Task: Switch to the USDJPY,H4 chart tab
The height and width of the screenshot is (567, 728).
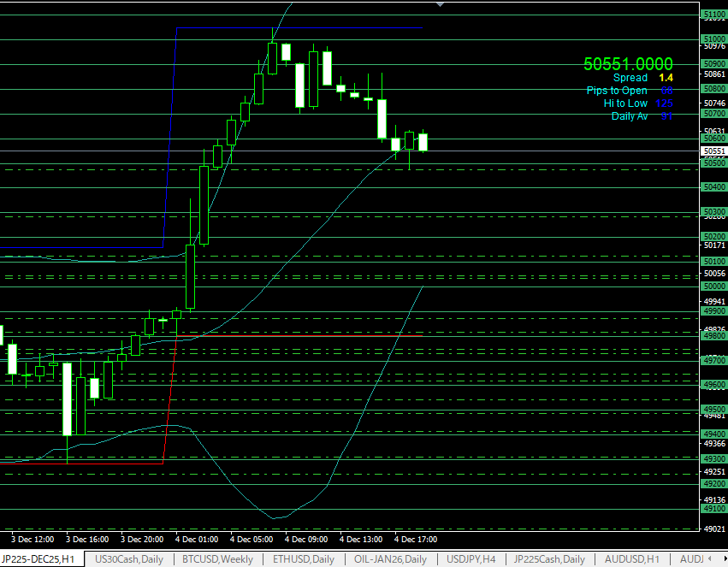Action: pyautogui.click(x=472, y=559)
